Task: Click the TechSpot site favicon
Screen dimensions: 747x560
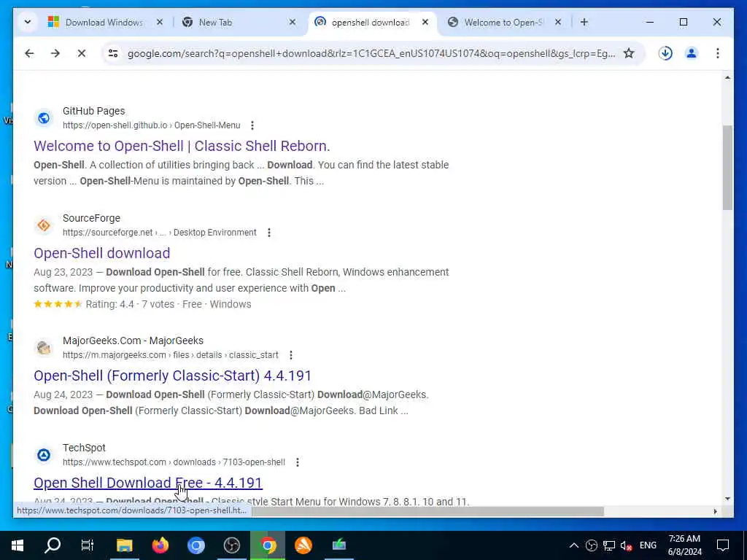Action: click(x=44, y=455)
